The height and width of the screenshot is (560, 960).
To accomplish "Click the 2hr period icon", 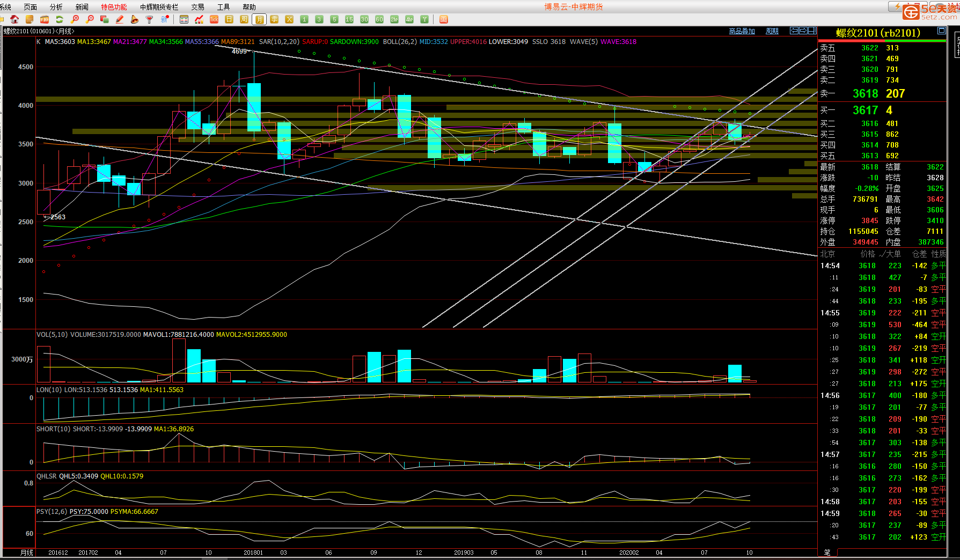I will [394, 19].
